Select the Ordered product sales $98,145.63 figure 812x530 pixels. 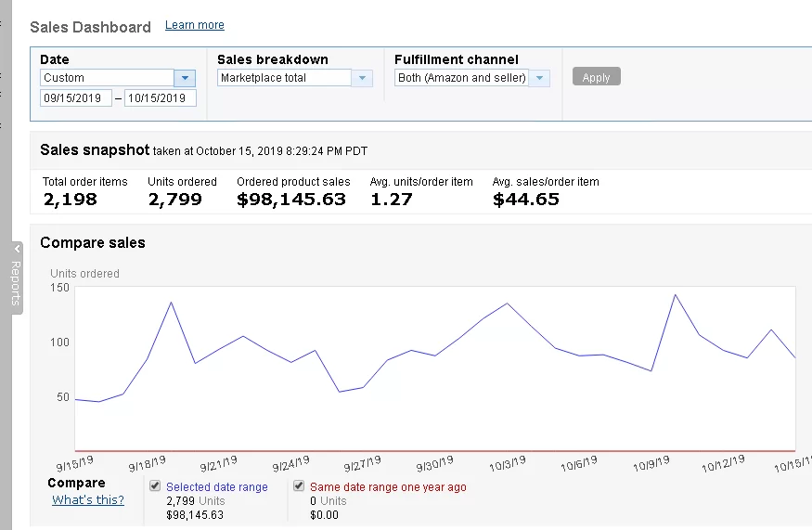click(x=291, y=199)
